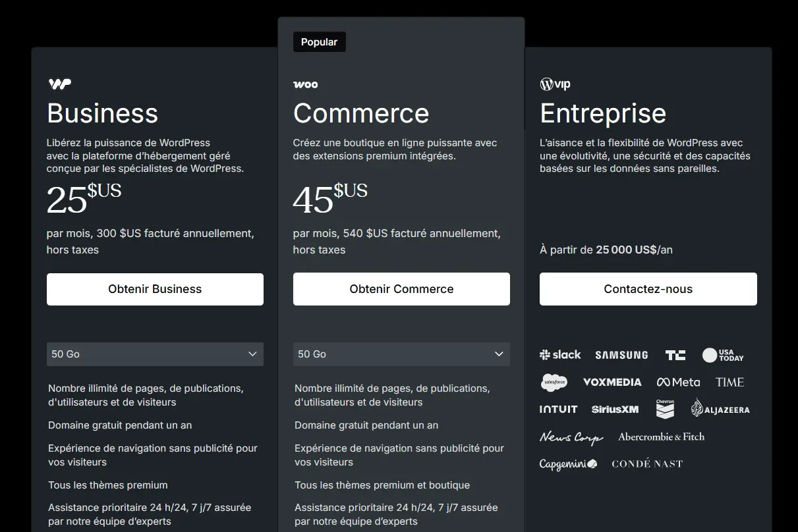Click the Chevron logo
Screen dimensions: 798x532
(x=665, y=409)
